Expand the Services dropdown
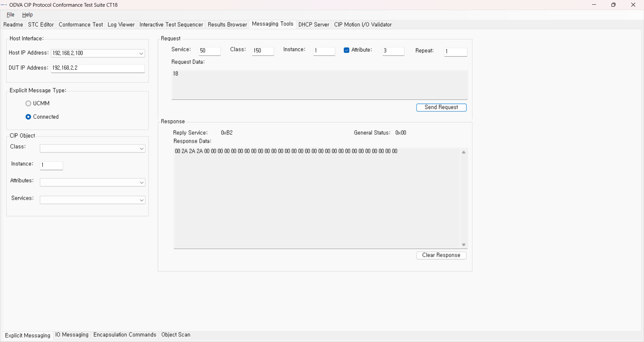This screenshot has height=342, width=644. (x=142, y=200)
